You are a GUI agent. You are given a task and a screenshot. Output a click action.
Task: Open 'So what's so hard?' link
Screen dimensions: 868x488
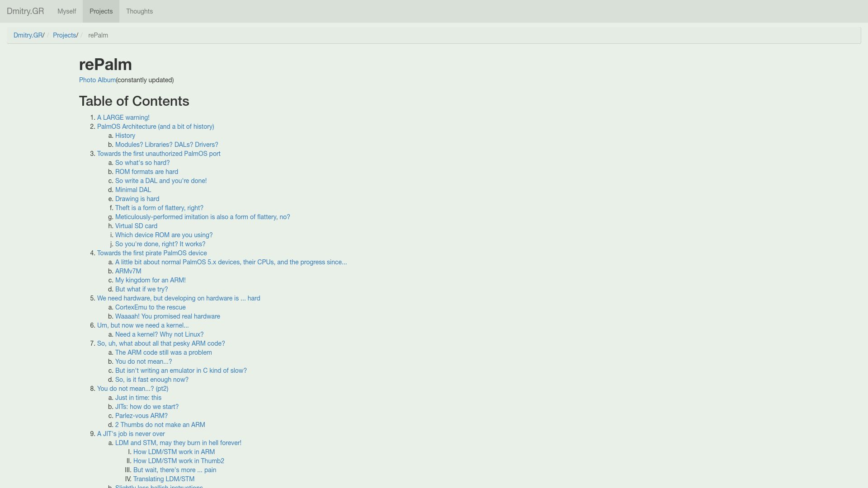pyautogui.click(x=142, y=163)
